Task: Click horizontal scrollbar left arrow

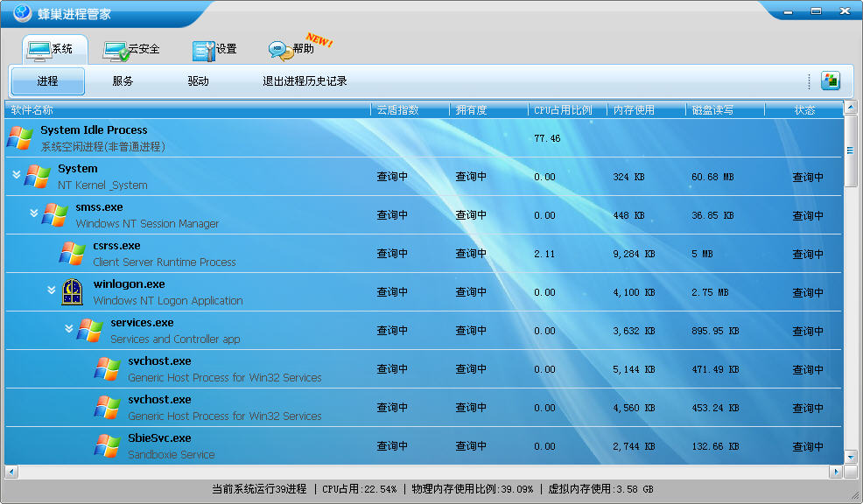Action: tap(11, 472)
